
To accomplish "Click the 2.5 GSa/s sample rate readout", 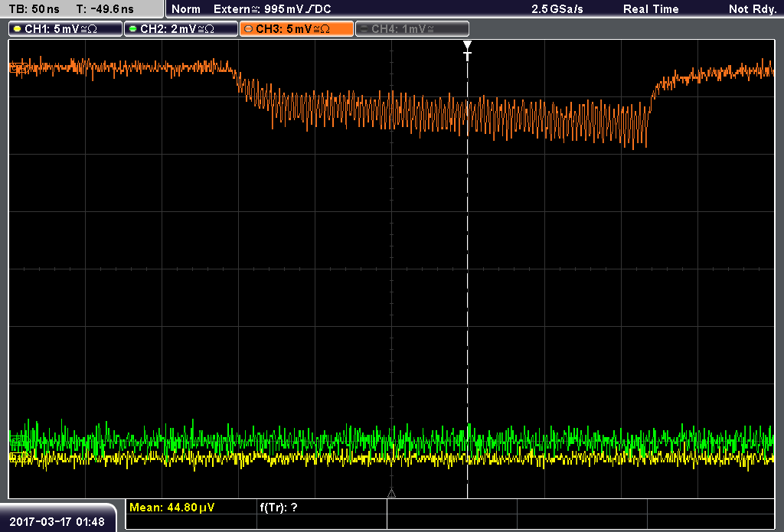I will click(557, 9).
